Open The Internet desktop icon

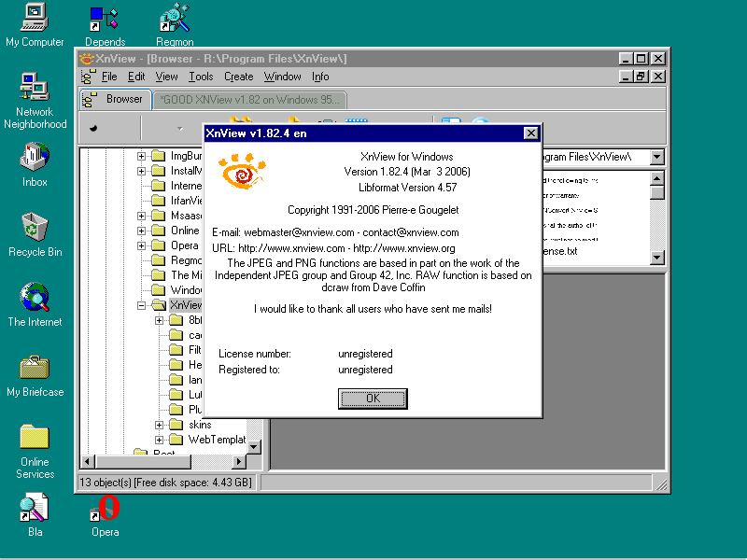click(x=35, y=305)
